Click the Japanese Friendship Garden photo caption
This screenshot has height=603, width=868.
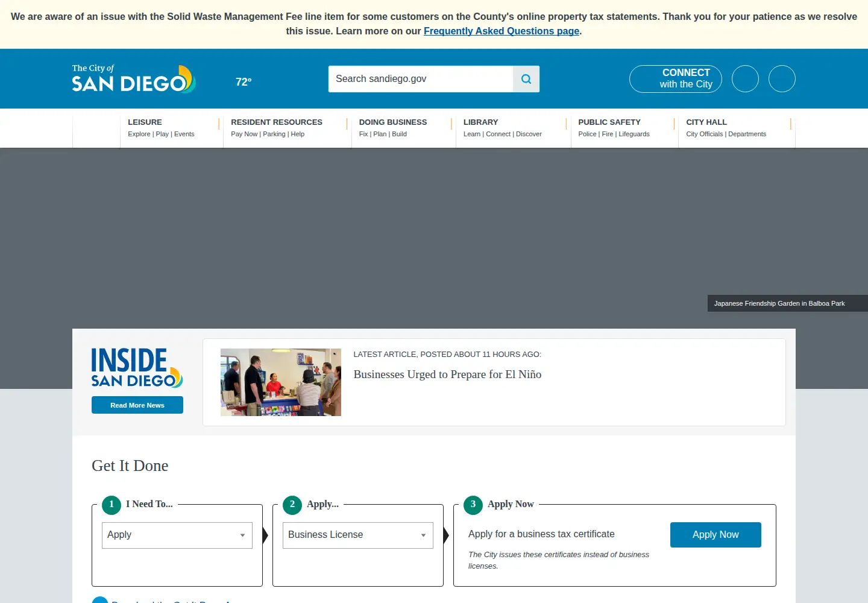point(787,303)
